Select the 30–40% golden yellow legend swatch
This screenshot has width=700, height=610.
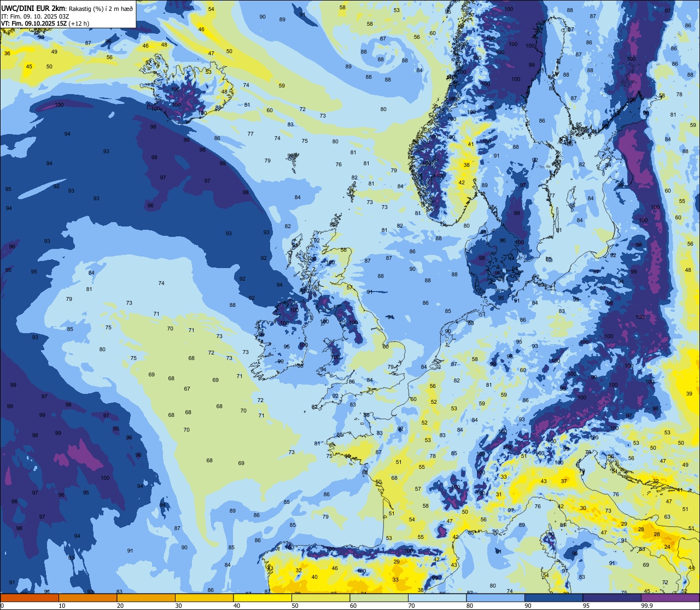(x=204, y=597)
